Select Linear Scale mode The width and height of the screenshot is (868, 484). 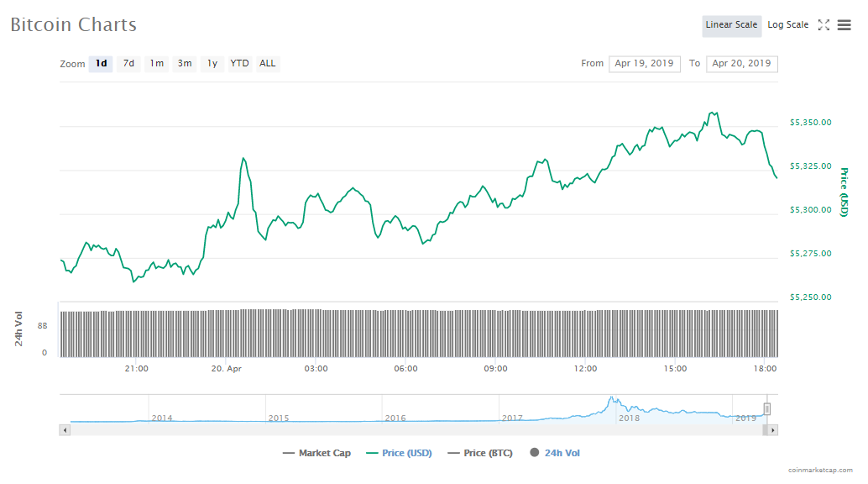click(x=731, y=25)
